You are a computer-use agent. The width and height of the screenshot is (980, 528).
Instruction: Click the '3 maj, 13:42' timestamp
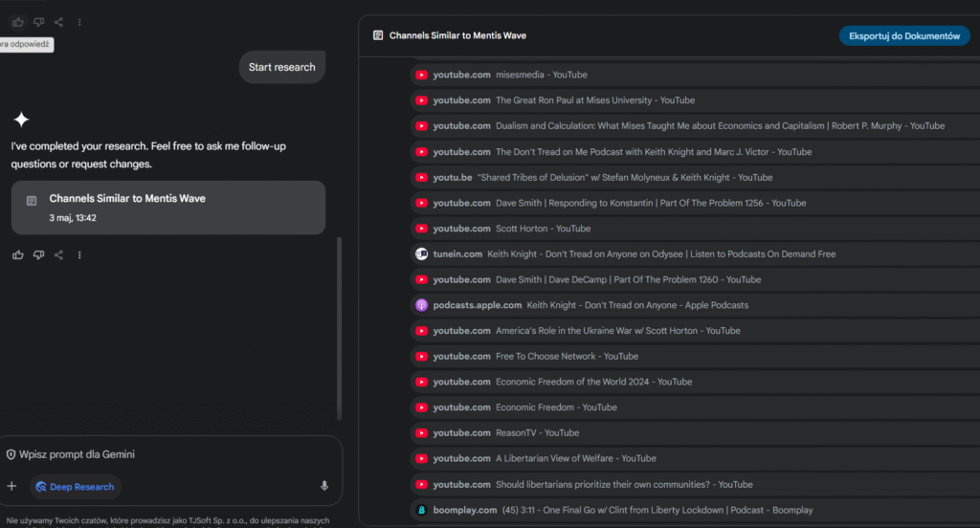[x=73, y=218]
